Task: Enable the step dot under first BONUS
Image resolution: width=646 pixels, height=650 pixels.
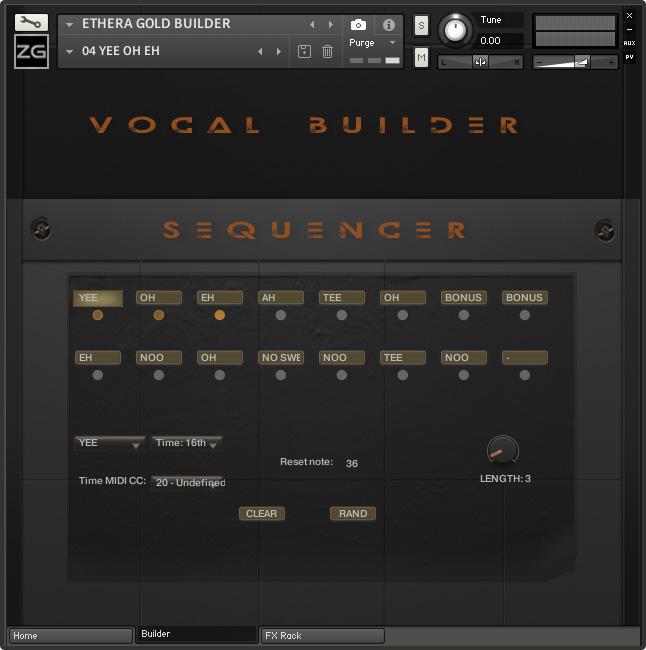Action: [x=464, y=315]
